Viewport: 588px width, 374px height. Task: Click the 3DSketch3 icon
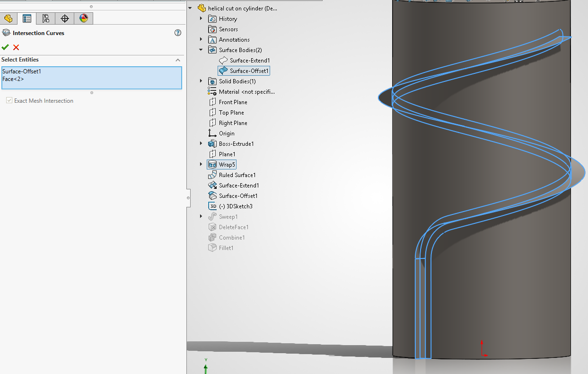click(x=212, y=206)
